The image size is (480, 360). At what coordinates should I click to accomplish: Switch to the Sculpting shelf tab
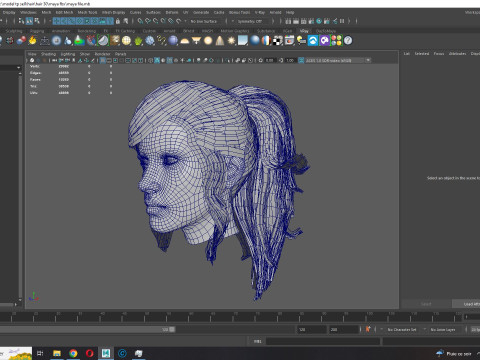coord(14,31)
